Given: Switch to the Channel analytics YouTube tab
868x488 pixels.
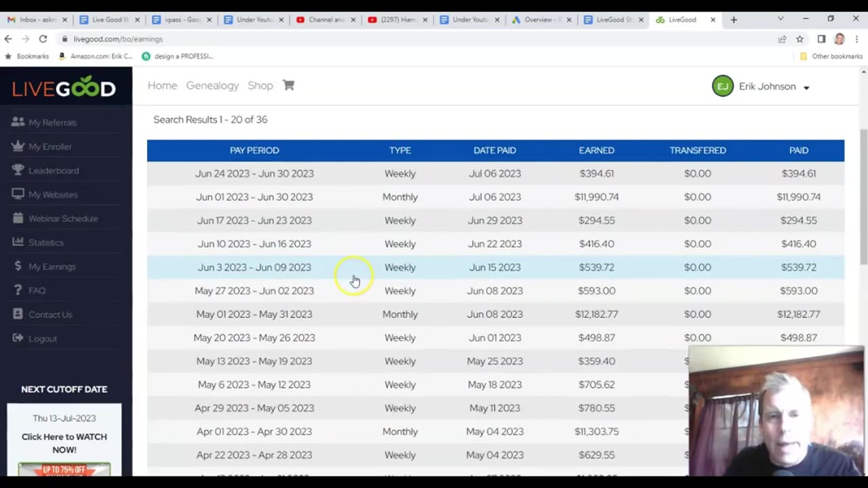Looking at the screenshot, I should pos(325,20).
